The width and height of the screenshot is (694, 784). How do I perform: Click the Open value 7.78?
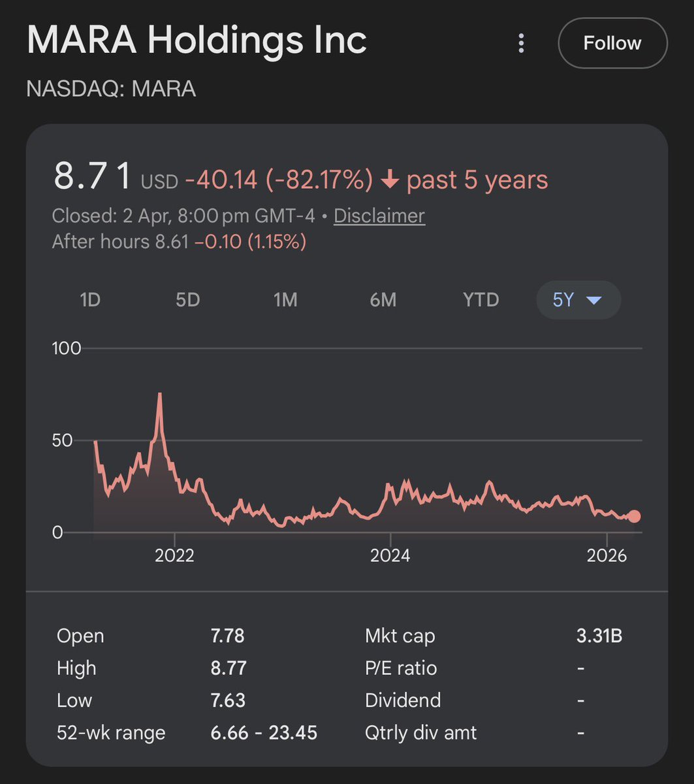[x=227, y=636]
